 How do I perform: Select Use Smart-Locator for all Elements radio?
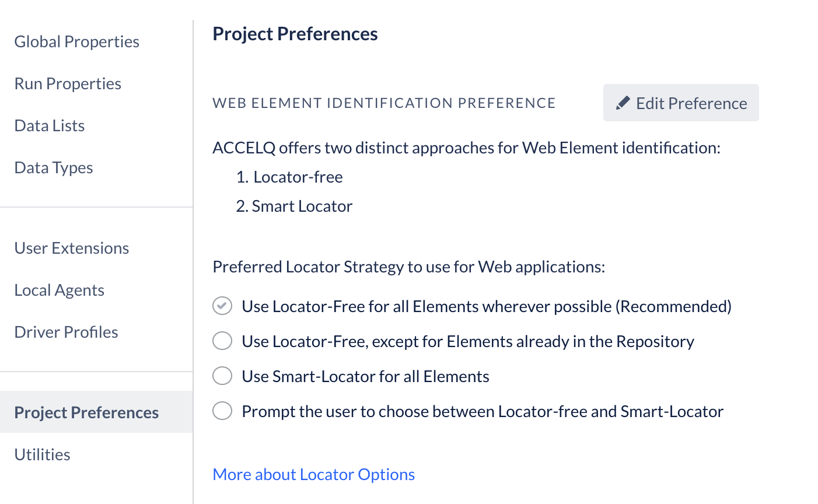coord(222,376)
